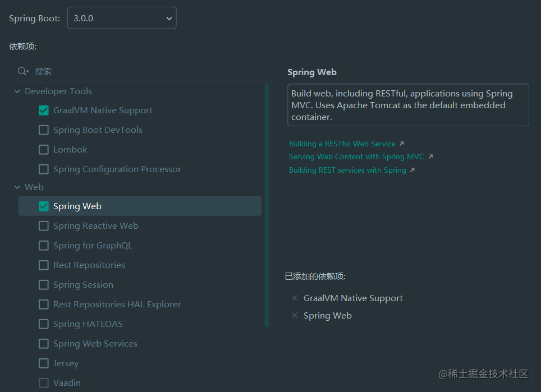Click the dependency search field

click(x=139, y=71)
